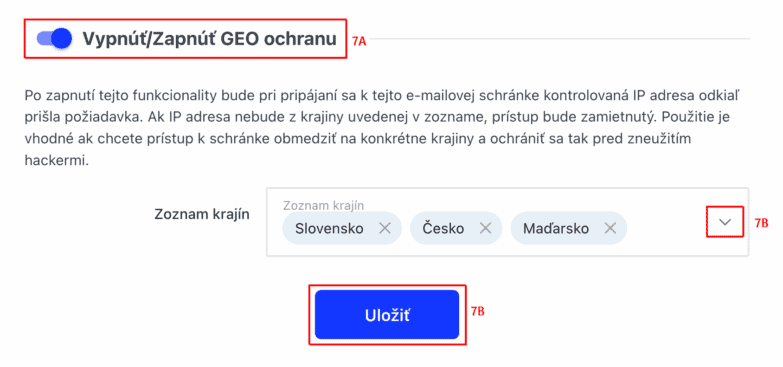Click the Vypnúť/Zapnúť GEO ochranu heading text

click(x=209, y=38)
